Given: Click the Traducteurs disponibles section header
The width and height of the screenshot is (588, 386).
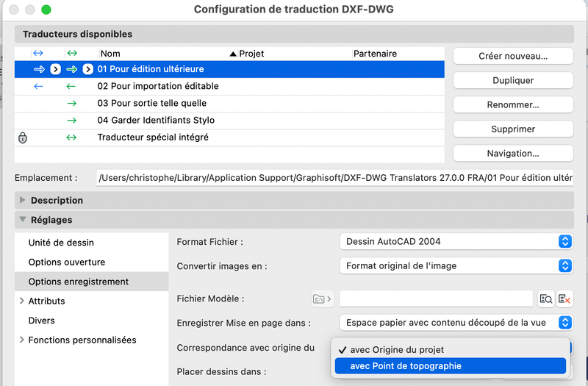Looking at the screenshot, I should [295, 34].
